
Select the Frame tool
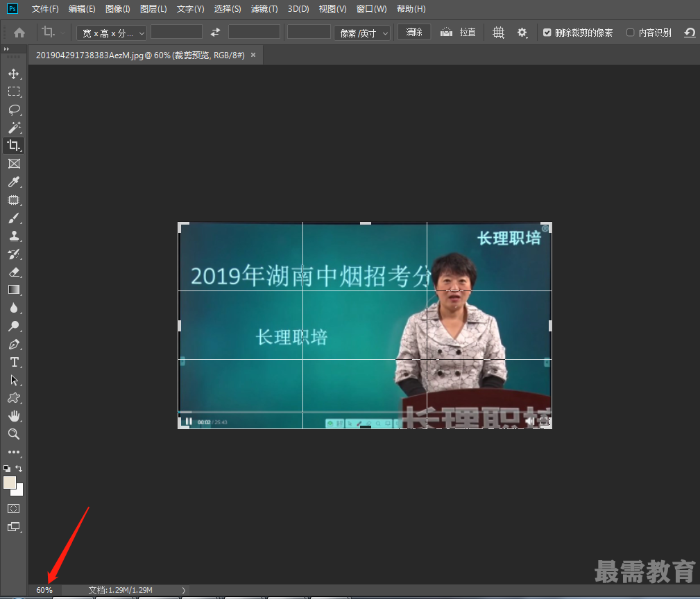[x=14, y=164]
